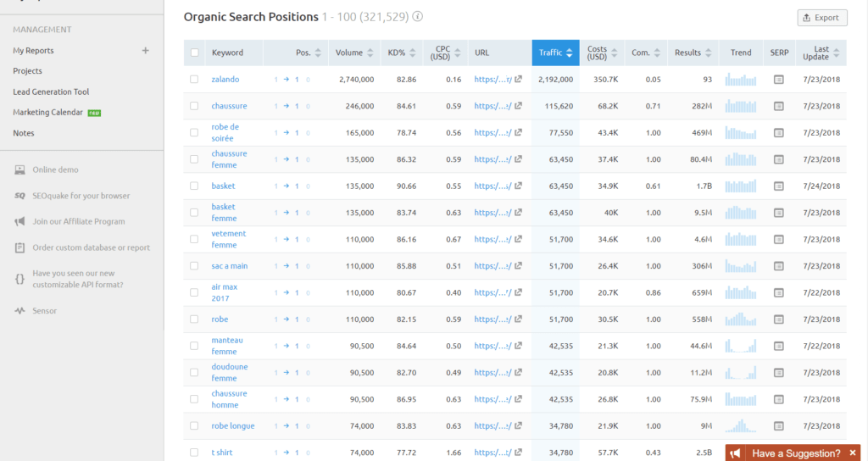This screenshot has height=461, width=868.
Task: Click plus icon next to My Reports
Action: 145,51
